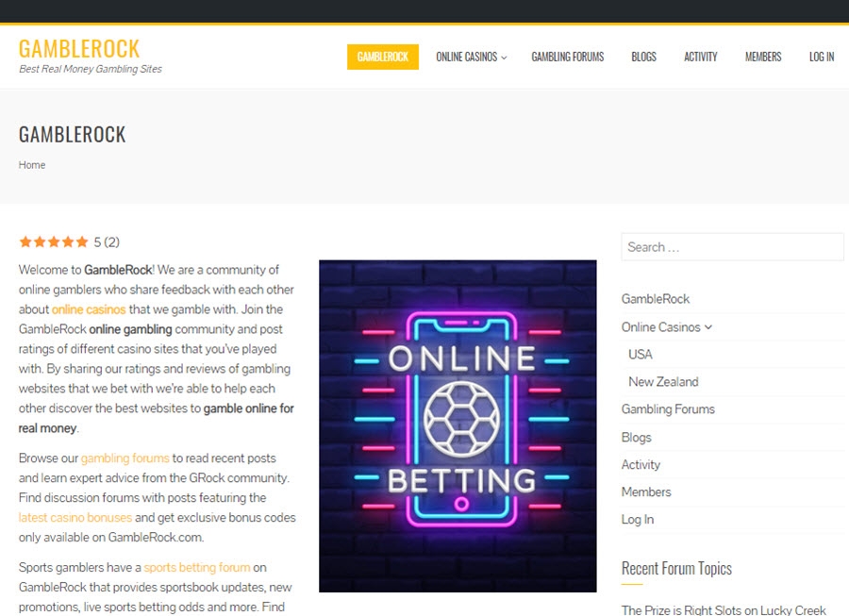Image resolution: width=849 pixels, height=616 pixels.
Task: Expand the Online Casinos top menu chevron
Action: tap(504, 58)
